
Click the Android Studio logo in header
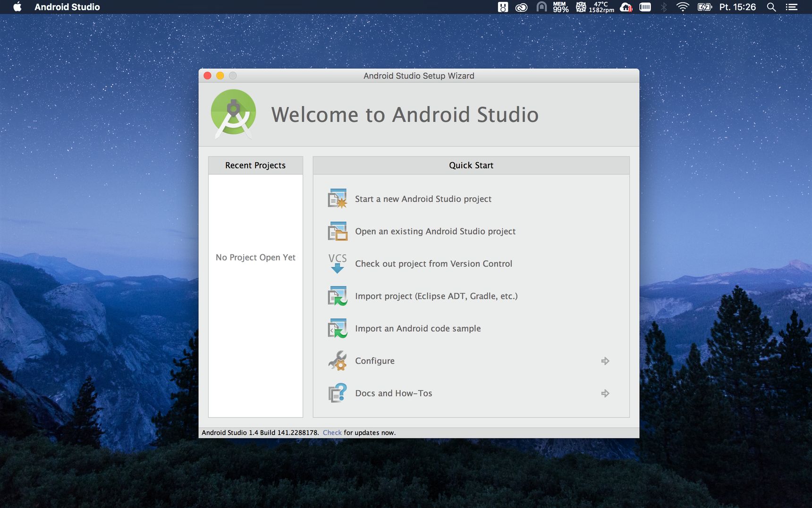pyautogui.click(x=233, y=114)
